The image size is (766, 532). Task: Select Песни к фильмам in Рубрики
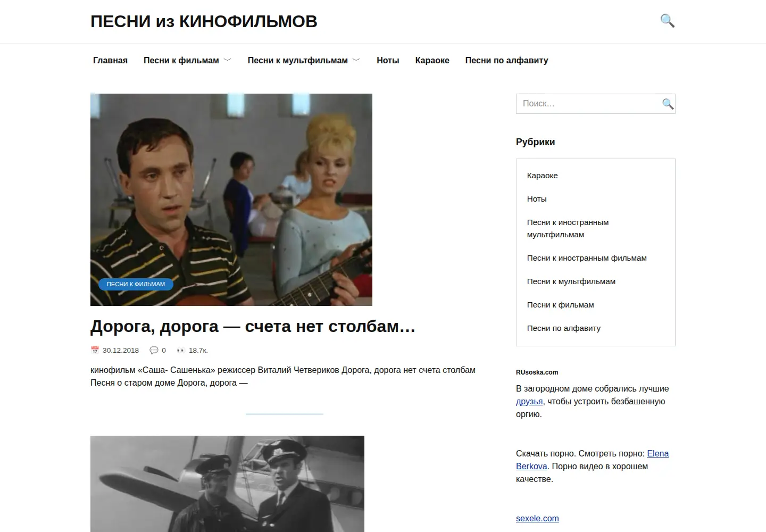point(561,305)
